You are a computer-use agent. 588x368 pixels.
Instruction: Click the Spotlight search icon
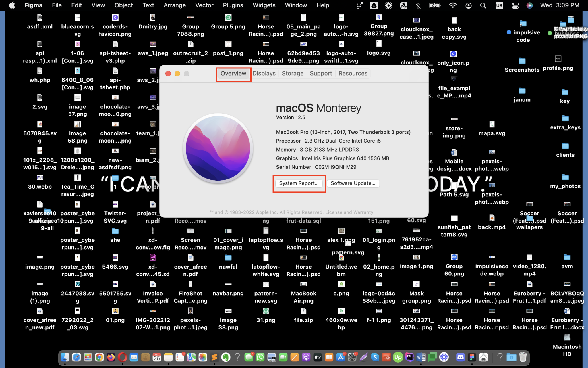(483, 5)
